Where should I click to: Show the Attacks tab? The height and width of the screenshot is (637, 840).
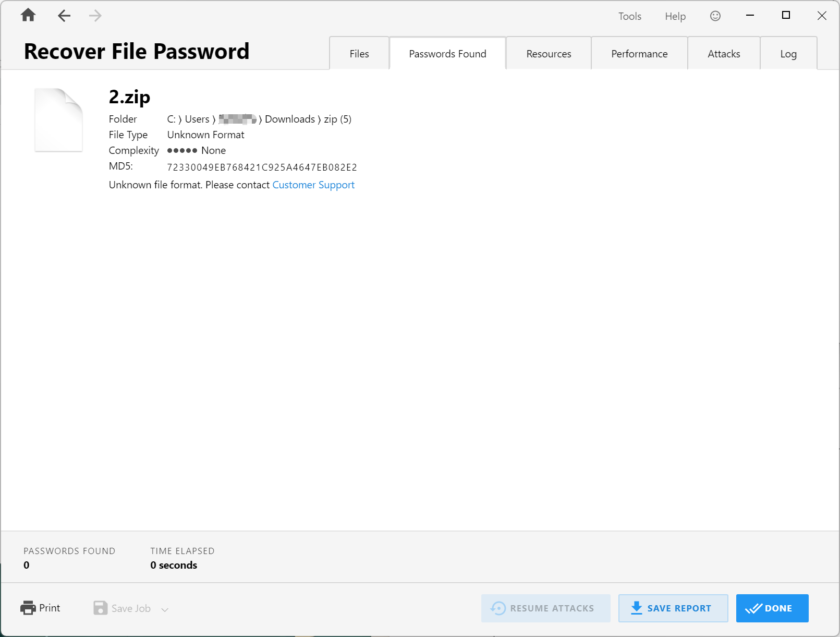(724, 54)
